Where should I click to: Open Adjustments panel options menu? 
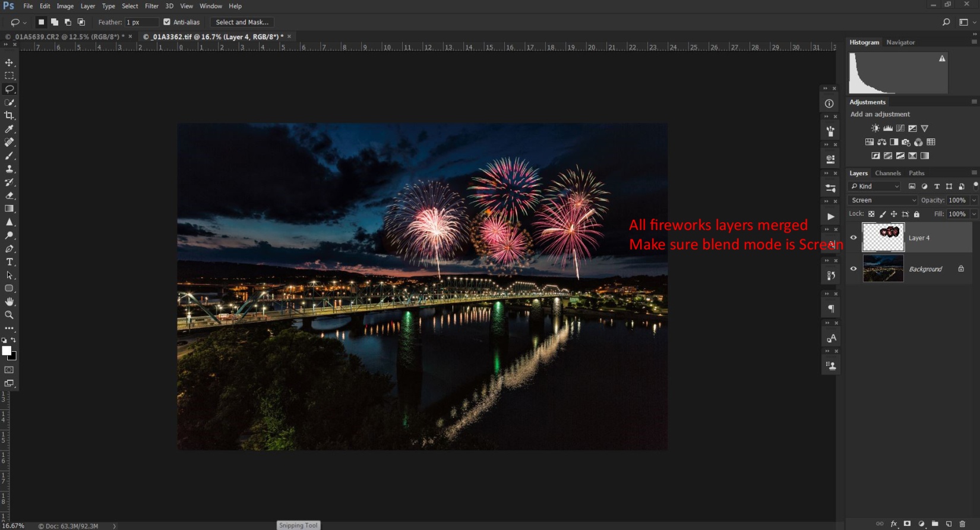pyautogui.click(x=974, y=102)
